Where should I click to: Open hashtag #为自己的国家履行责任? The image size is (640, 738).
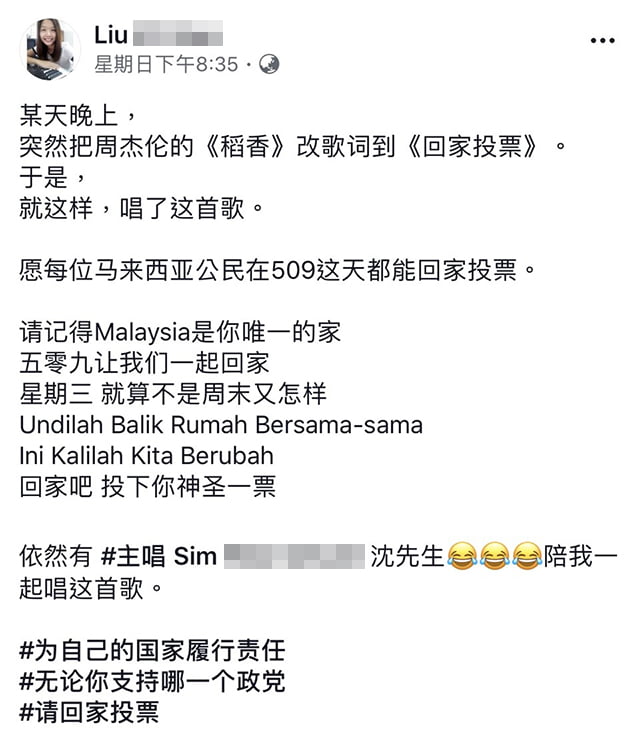[152, 650]
